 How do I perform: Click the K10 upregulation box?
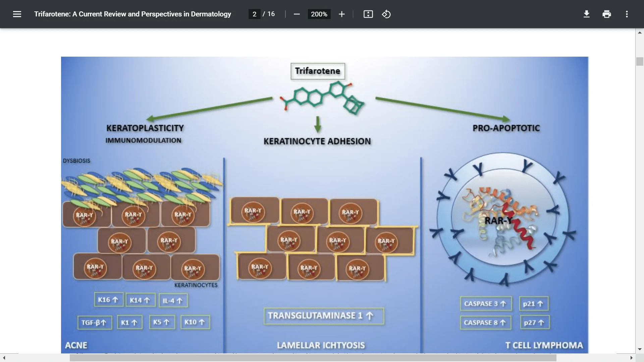195,322
